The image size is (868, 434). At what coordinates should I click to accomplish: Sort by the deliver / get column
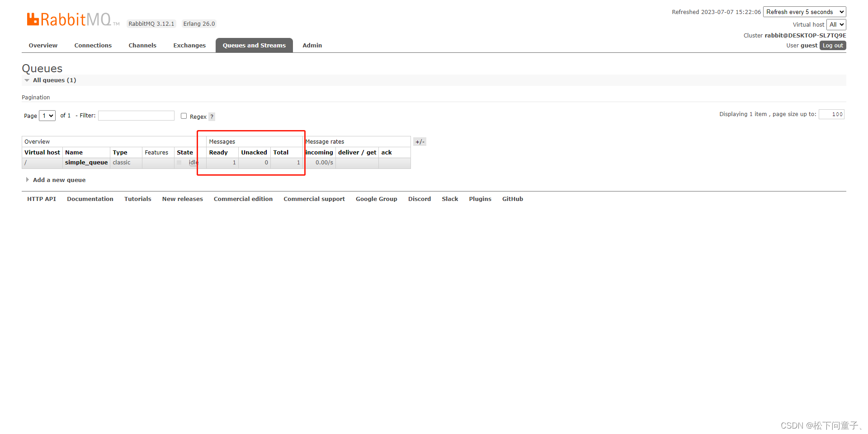point(357,153)
